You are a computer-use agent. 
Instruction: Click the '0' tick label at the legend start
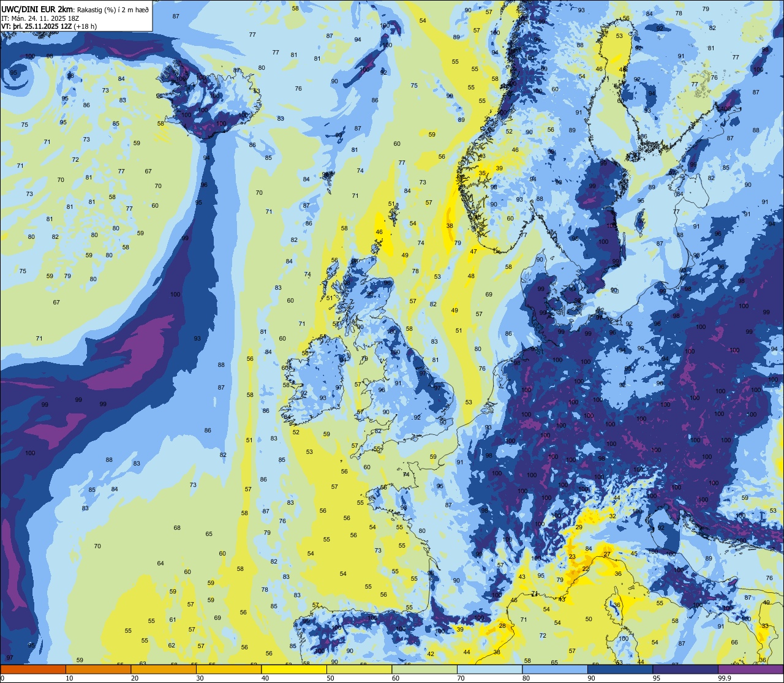tap(3, 678)
